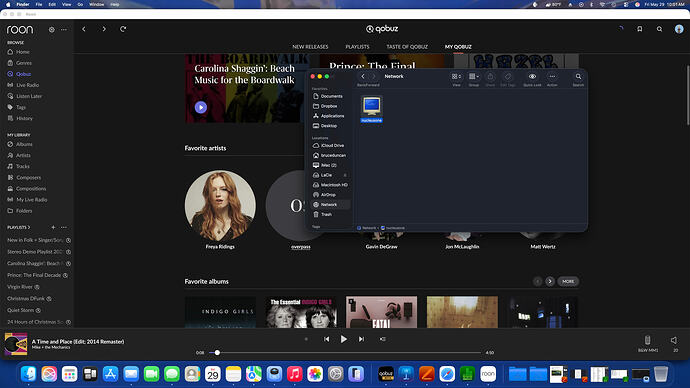Skip to previous track
The image size is (690, 388).
click(x=327, y=339)
